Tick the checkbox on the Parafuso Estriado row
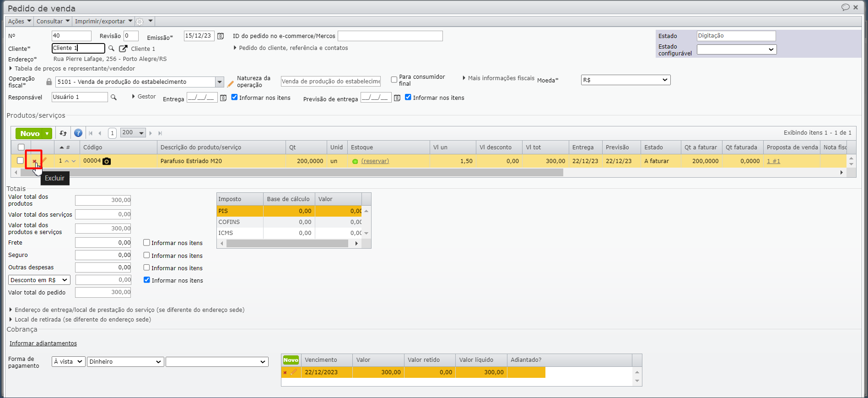The width and height of the screenshot is (868, 398). (20, 161)
